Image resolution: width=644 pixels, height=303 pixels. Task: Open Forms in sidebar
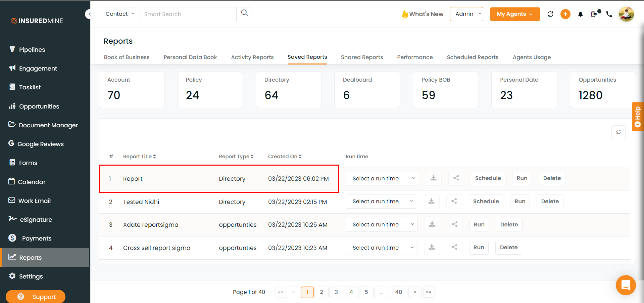pyautogui.click(x=28, y=163)
